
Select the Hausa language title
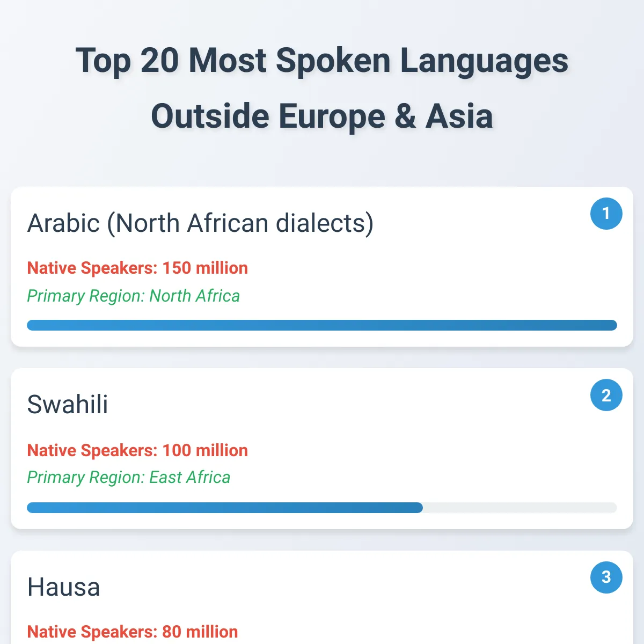coord(63,587)
